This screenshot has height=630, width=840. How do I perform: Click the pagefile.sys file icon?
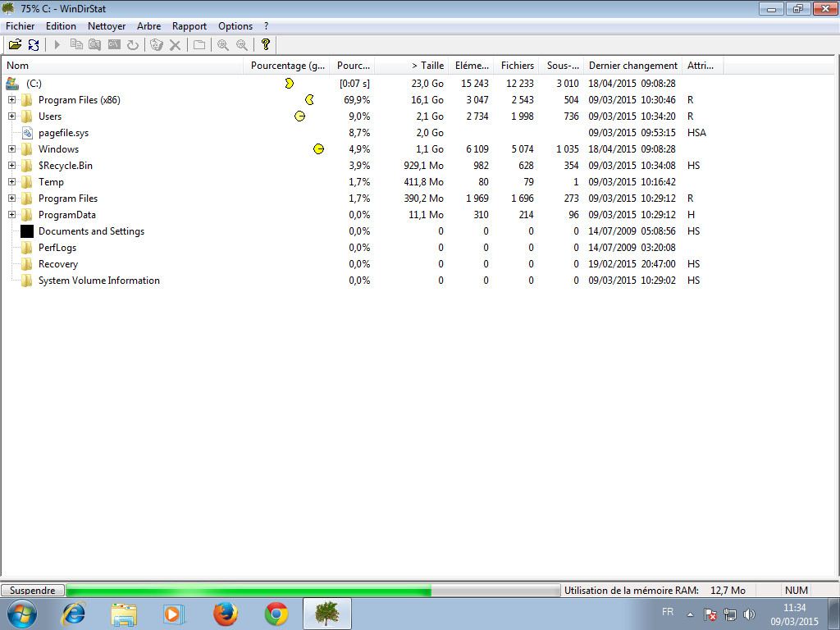coord(27,133)
